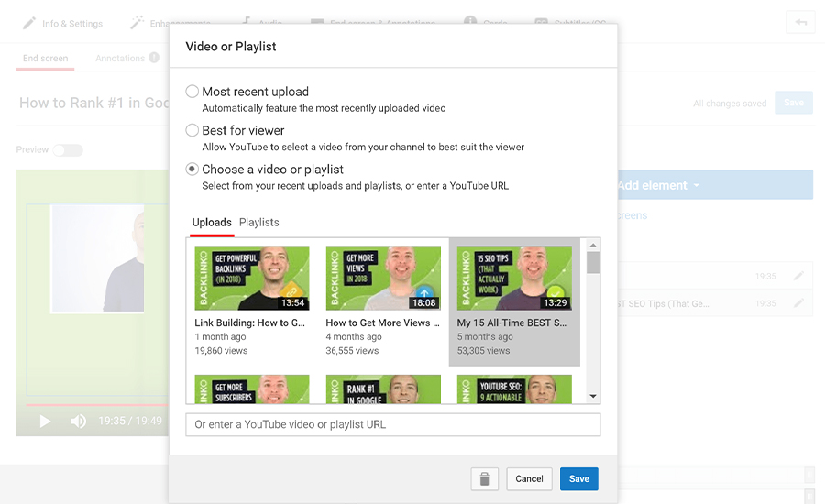Mute the video with speaker icon
Screen dimensions: 825x504
pos(79,421)
